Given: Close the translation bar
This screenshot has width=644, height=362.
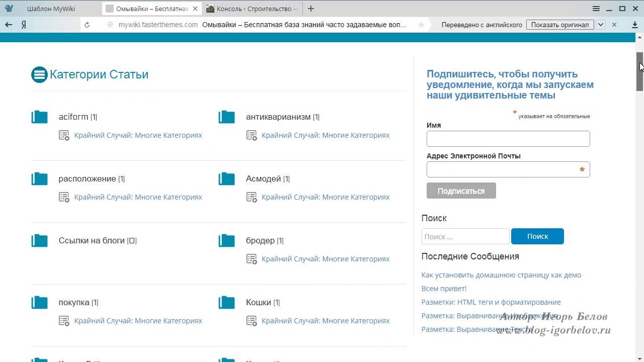Looking at the screenshot, I should (x=614, y=25).
